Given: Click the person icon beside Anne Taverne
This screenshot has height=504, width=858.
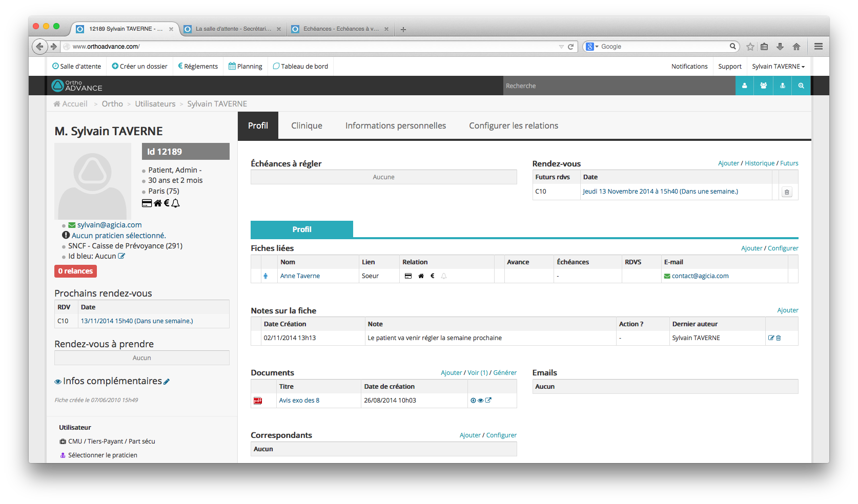Looking at the screenshot, I should 265,276.
